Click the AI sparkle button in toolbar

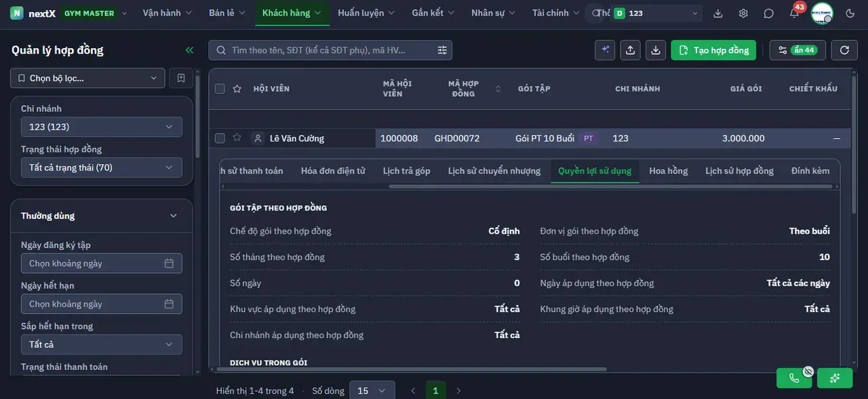click(605, 50)
